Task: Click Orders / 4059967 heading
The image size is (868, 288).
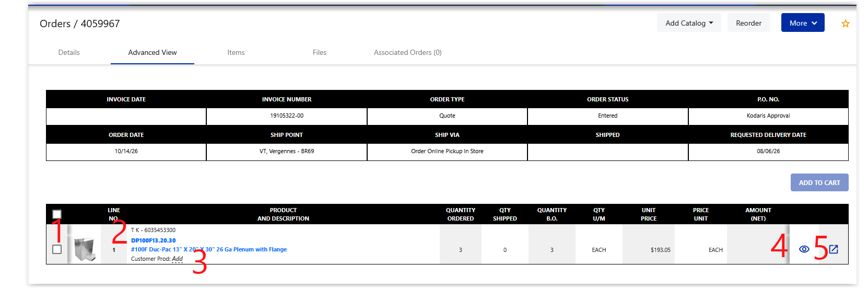Action: coord(79,24)
